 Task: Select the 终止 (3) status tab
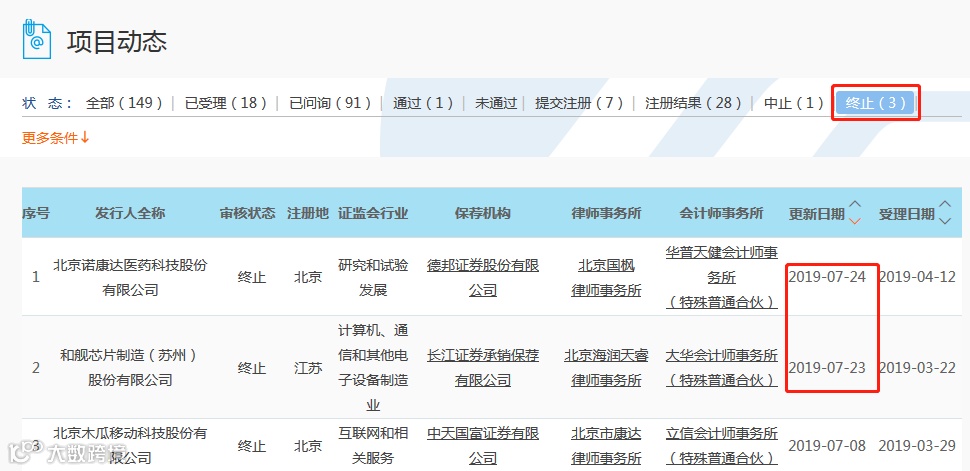[x=875, y=103]
